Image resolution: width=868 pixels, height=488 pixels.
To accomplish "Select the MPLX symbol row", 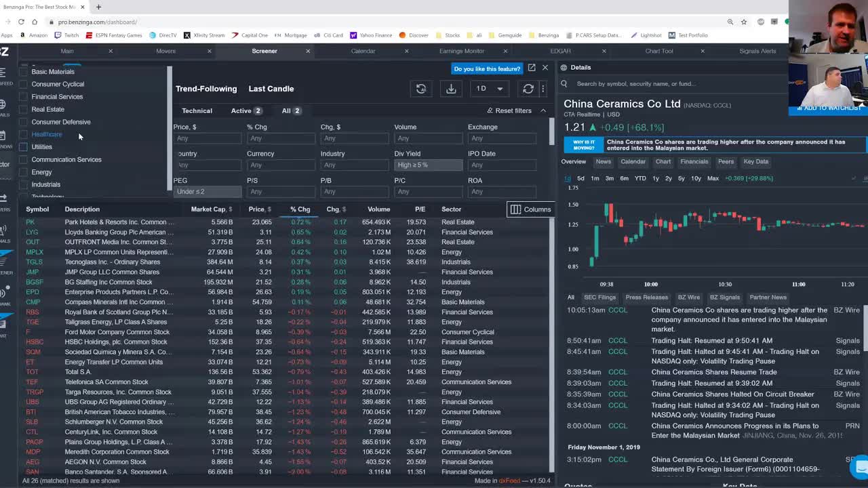I will point(285,252).
